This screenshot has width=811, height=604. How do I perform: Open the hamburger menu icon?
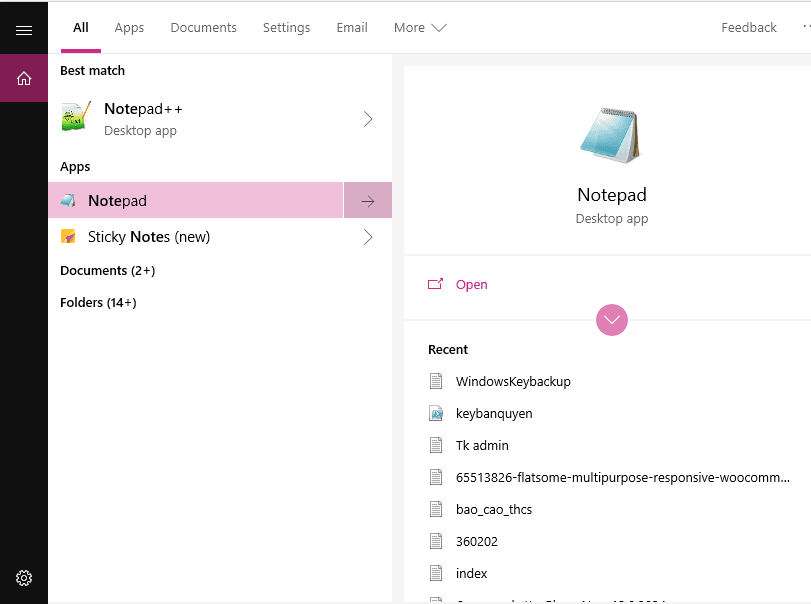pyautogui.click(x=24, y=31)
